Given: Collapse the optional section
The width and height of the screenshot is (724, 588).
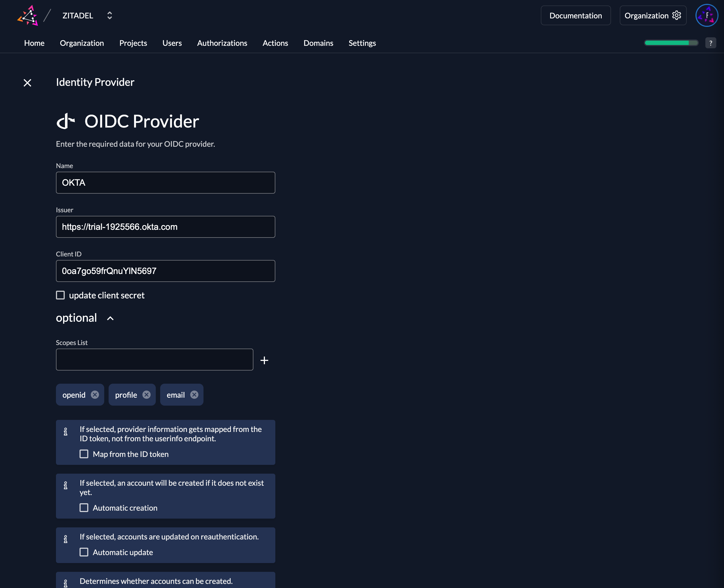Looking at the screenshot, I should click(110, 318).
